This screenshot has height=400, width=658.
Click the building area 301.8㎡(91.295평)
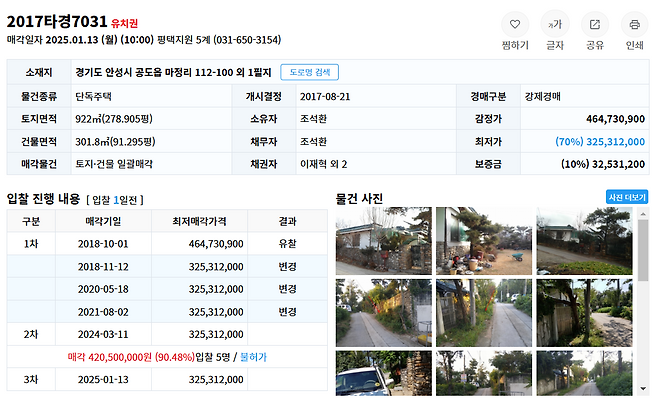pyautogui.click(x=115, y=141)
